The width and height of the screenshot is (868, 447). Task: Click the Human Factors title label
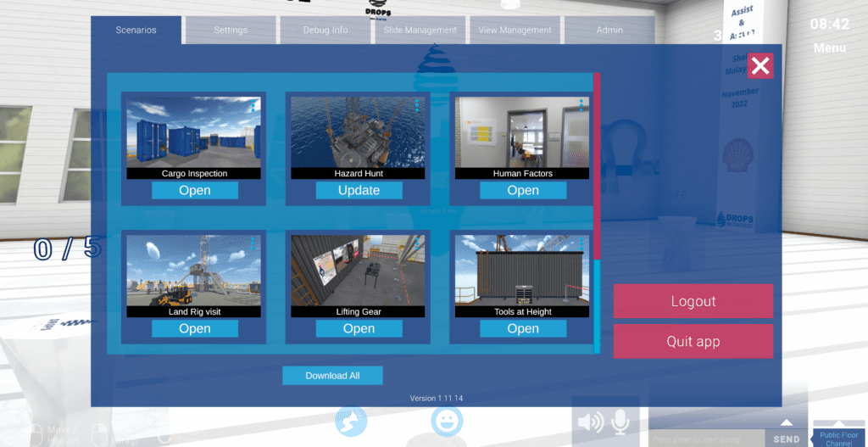pyautogui.click(x=522, y=174)
